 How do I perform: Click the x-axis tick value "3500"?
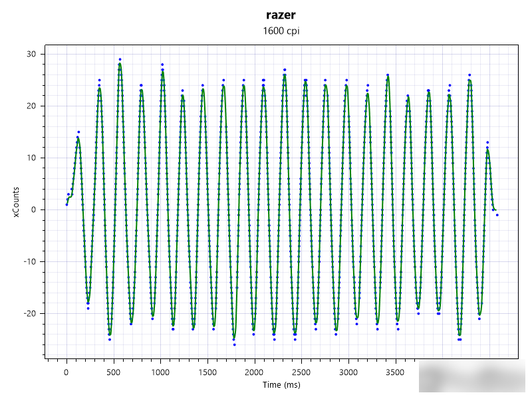(x=395, y=372)
